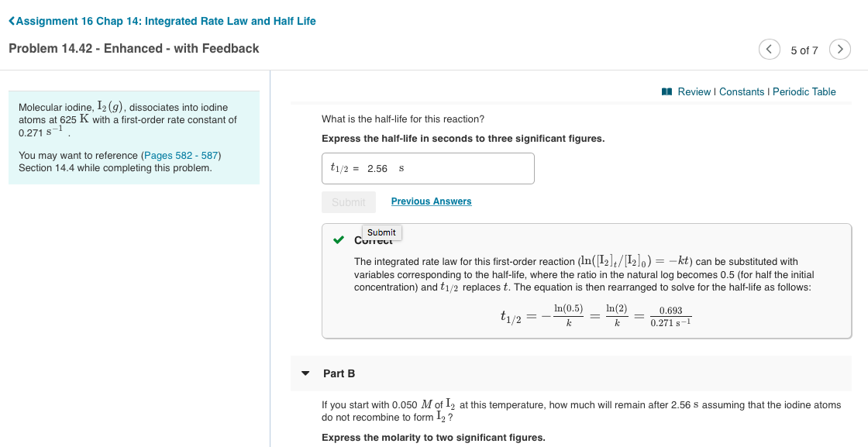
Task: Click the Submit tooltip above Correct
Action: tap(381, 232)
